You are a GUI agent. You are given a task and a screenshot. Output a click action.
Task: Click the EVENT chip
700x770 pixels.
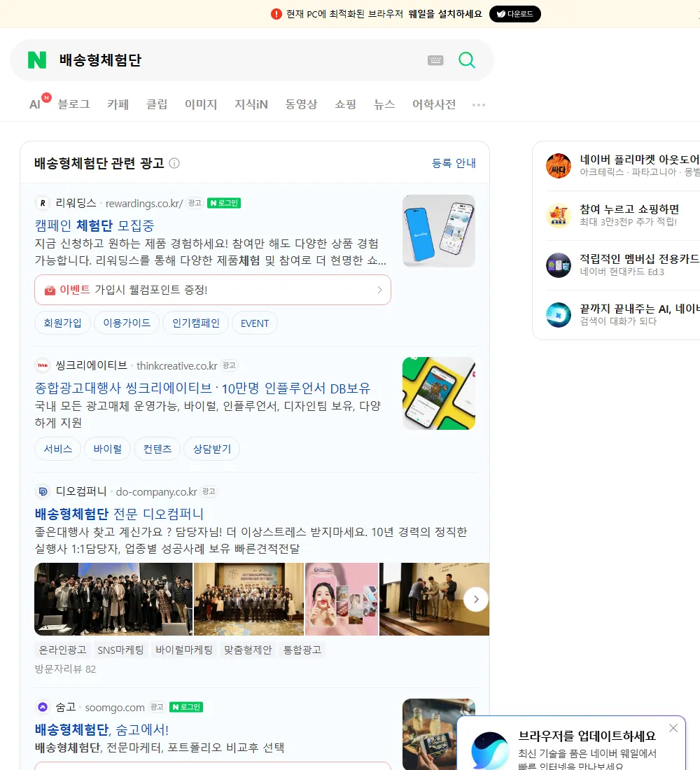(x=255, y=323)
